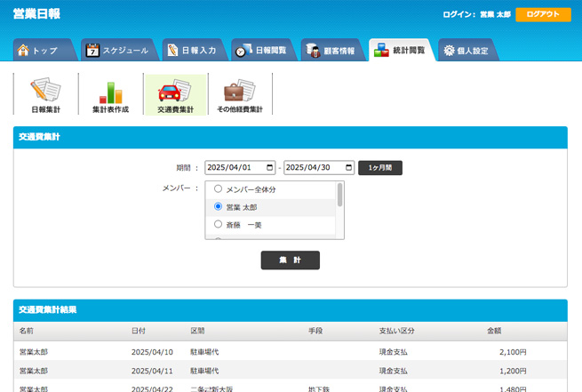Viewport: 582px width, 392px height.
Task: Open 交通費集計 via its red car icon
Action: point(174,90)
